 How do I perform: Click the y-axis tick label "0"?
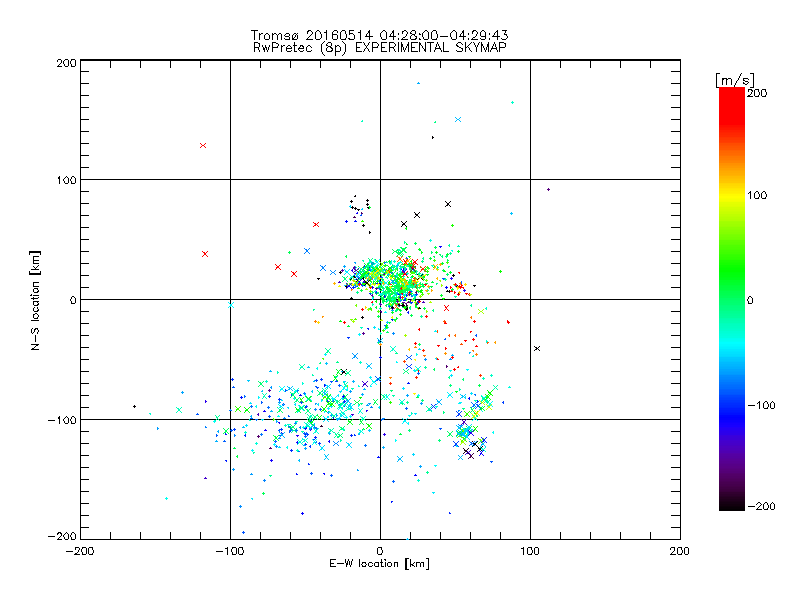(73, 300)
